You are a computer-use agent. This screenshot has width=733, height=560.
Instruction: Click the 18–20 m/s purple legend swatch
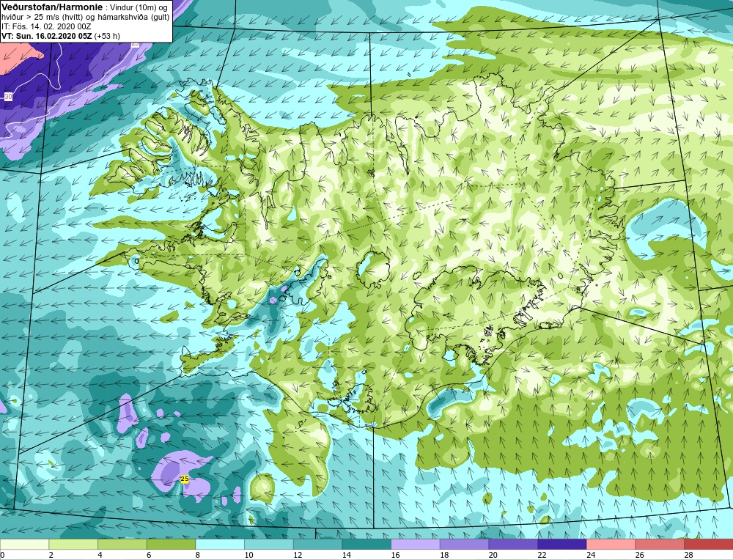(x=464, y=544)
